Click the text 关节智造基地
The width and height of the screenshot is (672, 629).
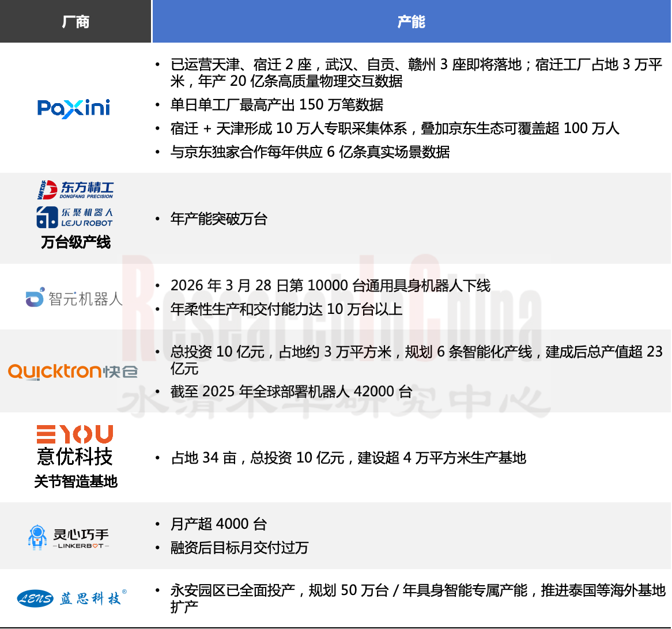coord(75,482)
